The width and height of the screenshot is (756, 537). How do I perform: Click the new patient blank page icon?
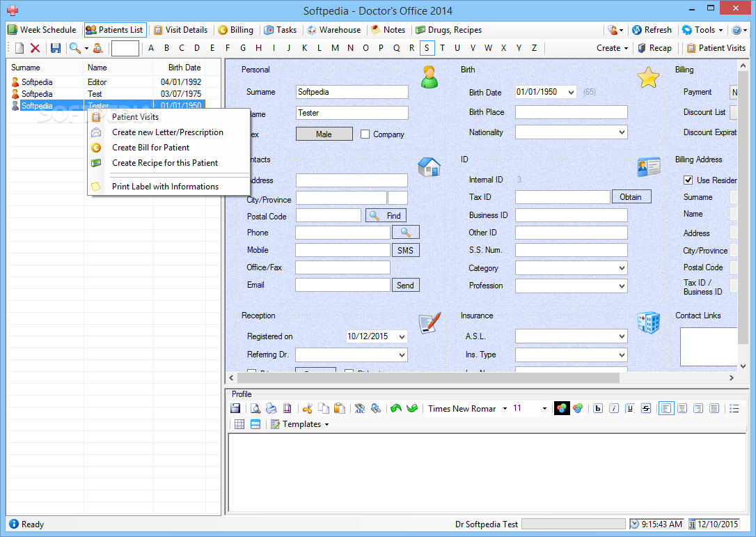tap(19, 48)
